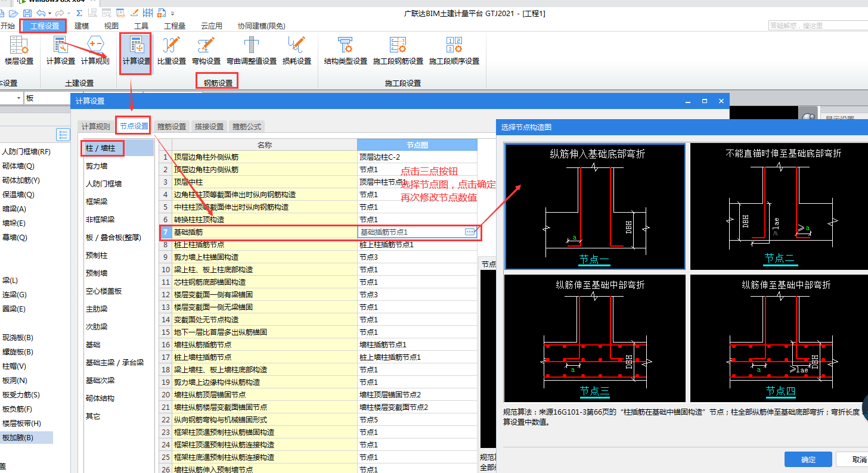Click the 顶层边角柱外侧纵筋 row name
The width and height of the screenshot is (868, 473).
pyautogui.click(x=265, y=157)
